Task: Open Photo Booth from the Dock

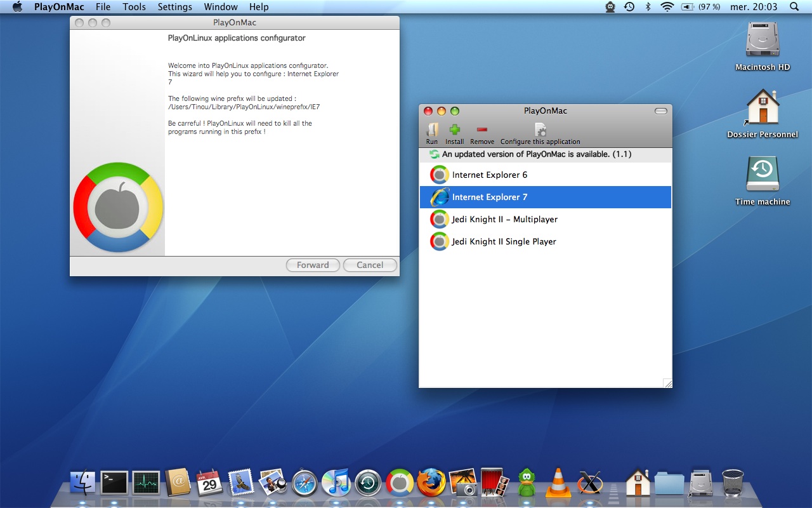Action: tap(495, 483)
